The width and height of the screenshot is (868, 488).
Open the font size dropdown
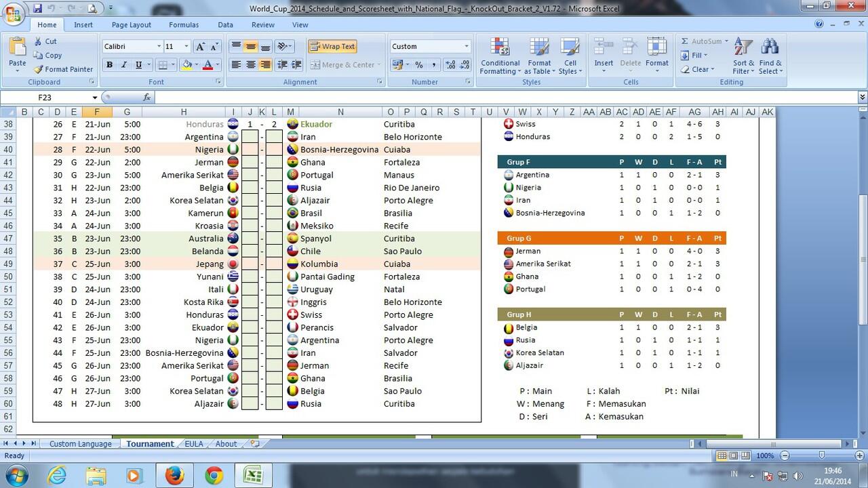click(186, 47)
